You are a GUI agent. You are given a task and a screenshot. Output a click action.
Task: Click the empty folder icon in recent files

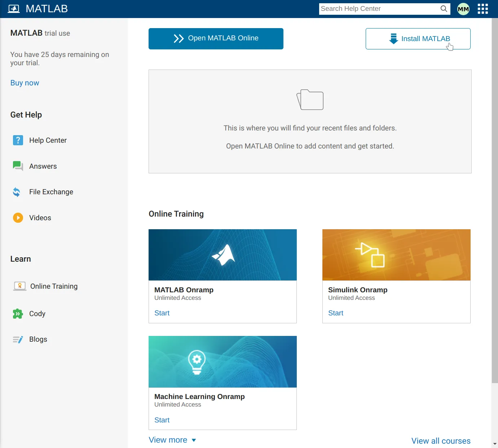pyautogui.click(x=310, y=99)
